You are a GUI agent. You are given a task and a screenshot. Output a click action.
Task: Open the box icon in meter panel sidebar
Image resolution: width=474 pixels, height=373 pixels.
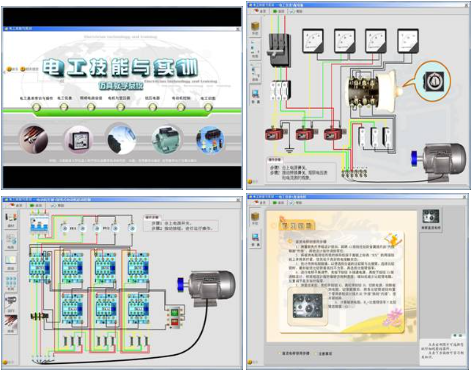[x=255, y=28]
